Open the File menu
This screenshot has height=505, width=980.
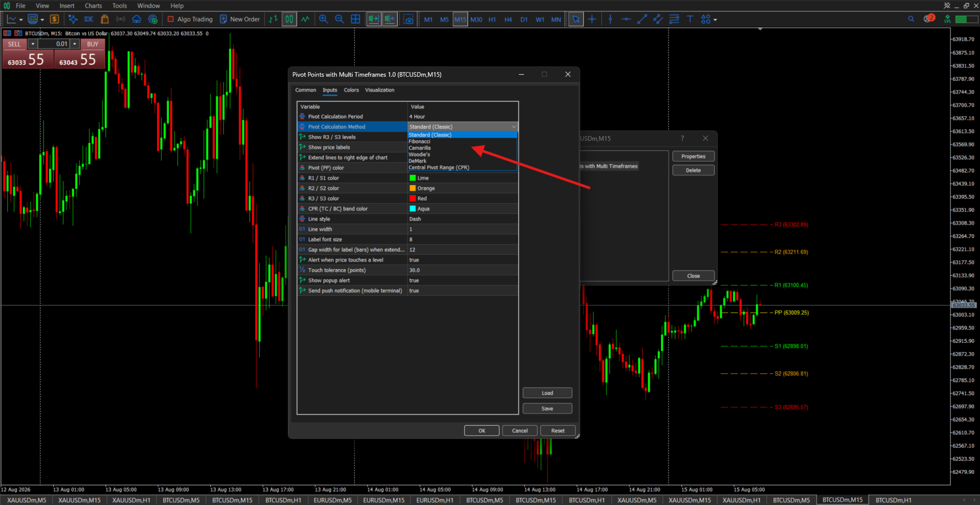click(20, 6)
